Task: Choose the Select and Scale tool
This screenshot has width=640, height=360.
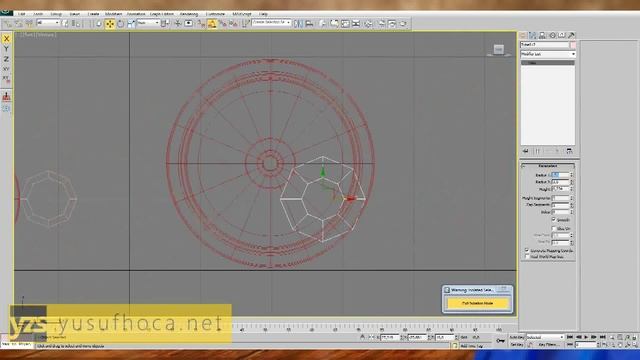Action: [x=131, y=24]
